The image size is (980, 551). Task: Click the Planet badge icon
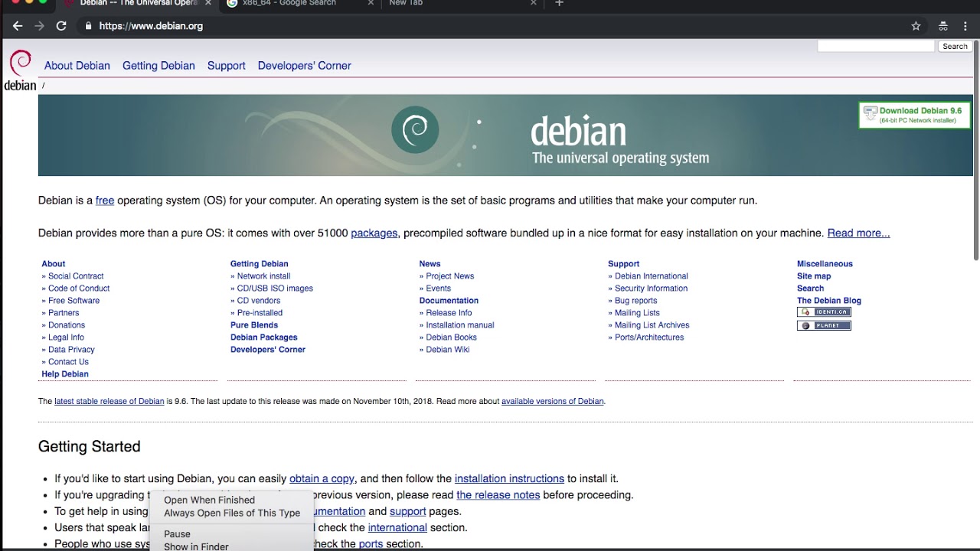[x=824, y=326]
